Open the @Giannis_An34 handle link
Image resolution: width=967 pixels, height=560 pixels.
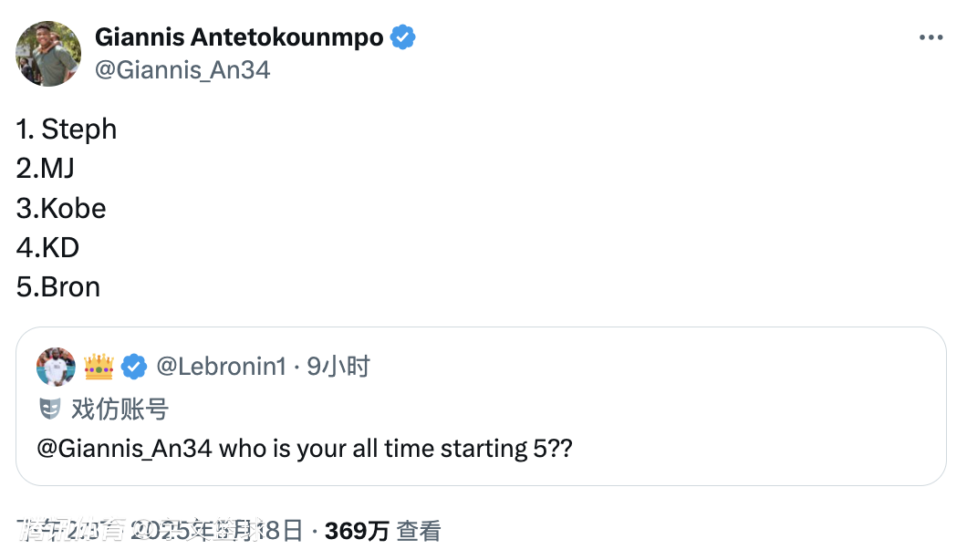click(x=182, y=69)
